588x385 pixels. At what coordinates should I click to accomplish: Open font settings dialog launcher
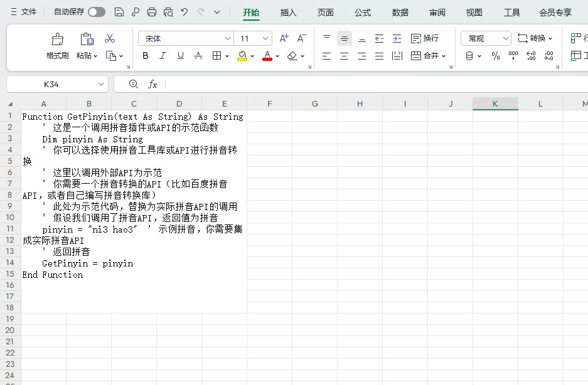[310, 66]
